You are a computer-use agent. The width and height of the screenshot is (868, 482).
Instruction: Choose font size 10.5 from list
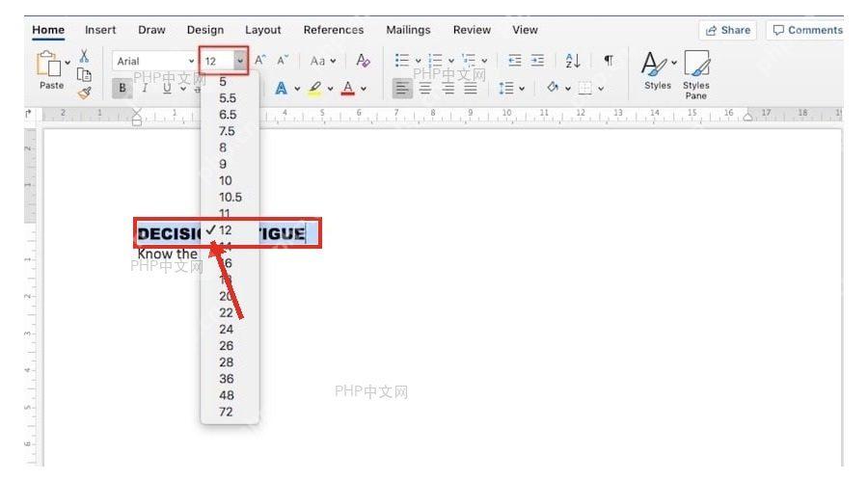pyautogui.click(x=230, y=197)
